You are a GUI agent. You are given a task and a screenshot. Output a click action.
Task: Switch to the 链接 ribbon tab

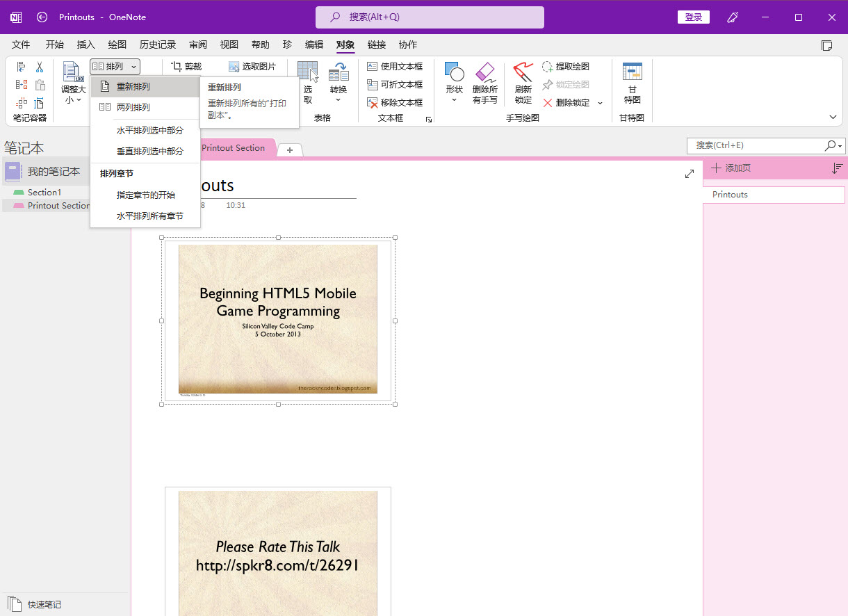(377, 44)
